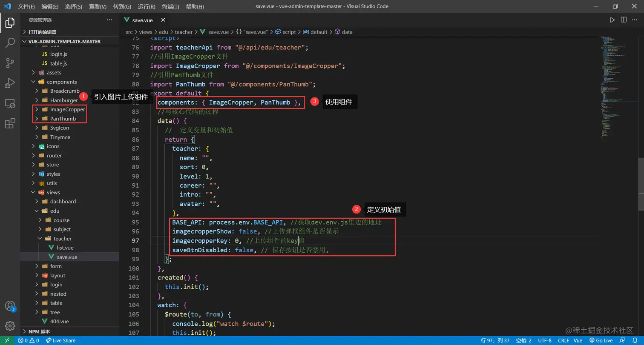Viewport: 644px width, 345px height.
Task: Expand the 打开的编辑器 section
Action: point(69,32)
